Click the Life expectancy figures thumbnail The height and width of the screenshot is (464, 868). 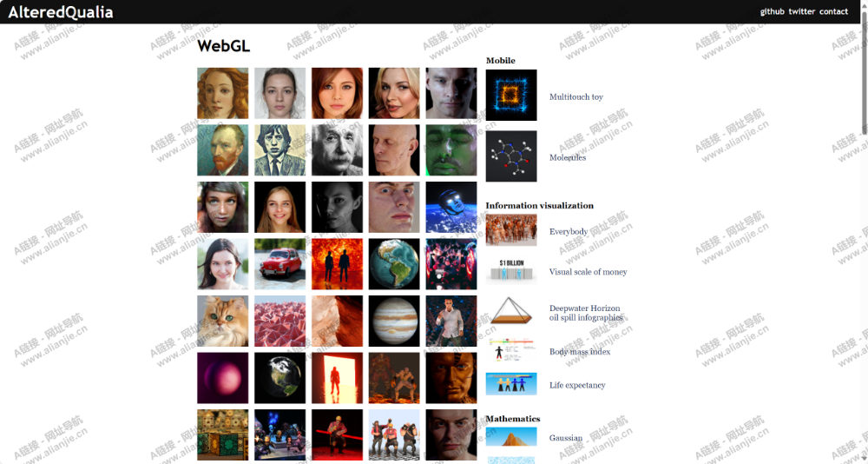click(x=511, y=383)
